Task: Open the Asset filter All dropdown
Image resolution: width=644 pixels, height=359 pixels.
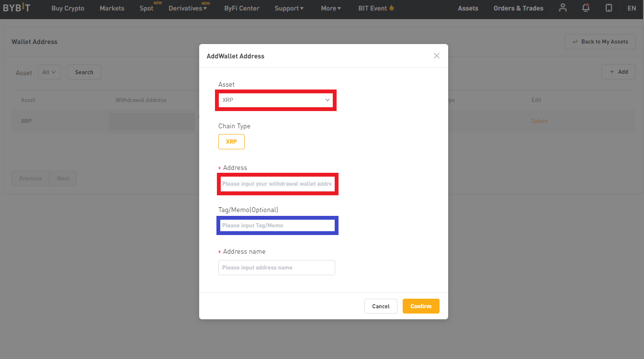Action: click(49, 72)
